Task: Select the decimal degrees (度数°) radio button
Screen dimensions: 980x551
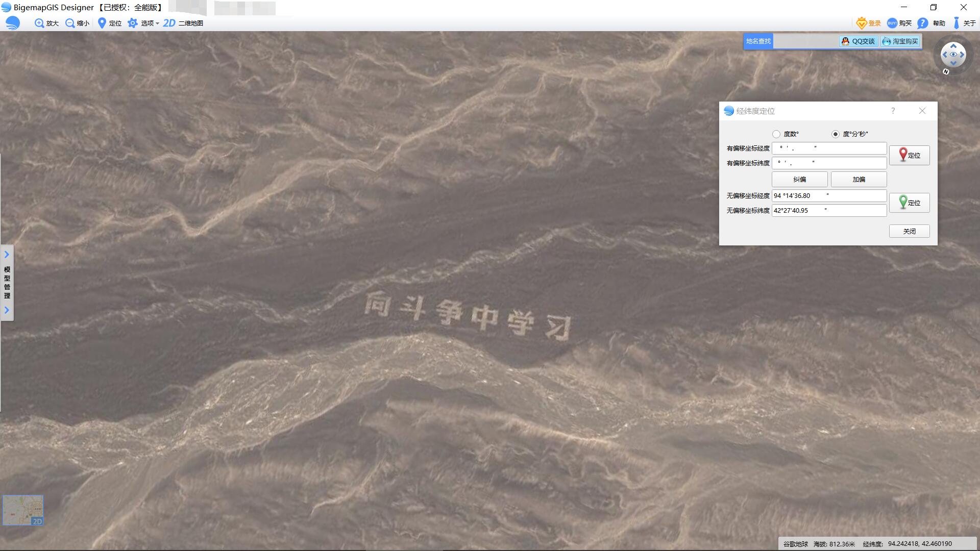Action: coord(776,134)
